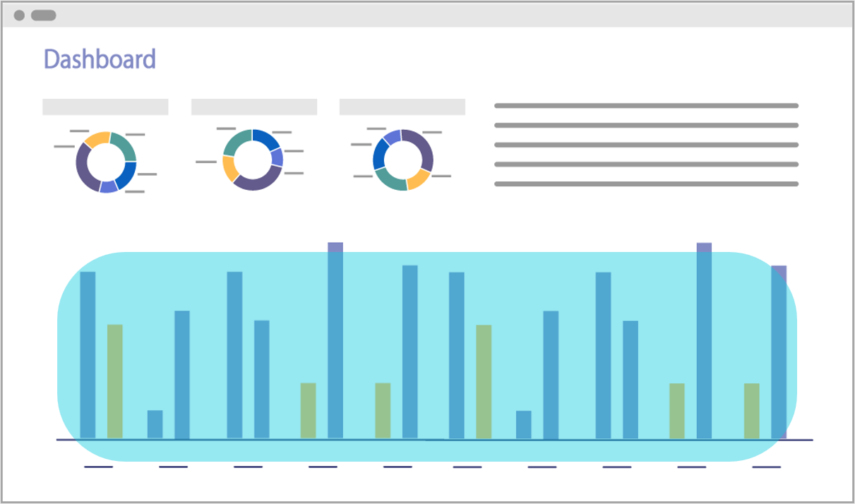The image size is (855, 504).
Task: Select teal bottom segment of the rightmost donut
Action: (x=391, y=181)
